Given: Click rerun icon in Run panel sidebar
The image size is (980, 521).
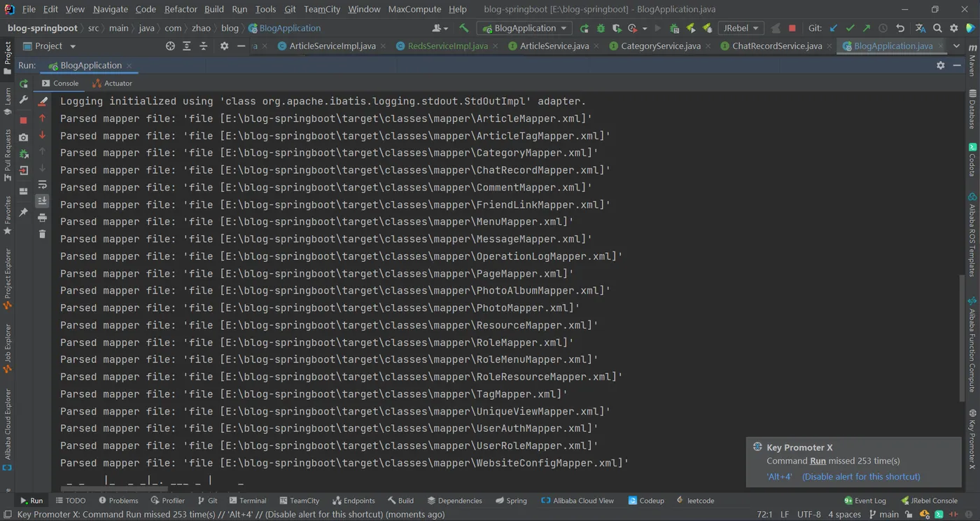Looking at the screenshot, I should 24,83.
